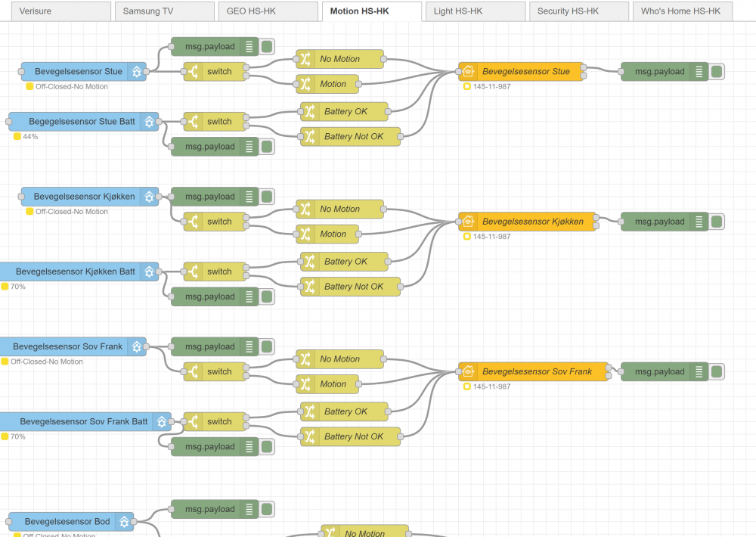
Task: Click the change icon on top Battery Not OK node
Action: coord(310,137)
